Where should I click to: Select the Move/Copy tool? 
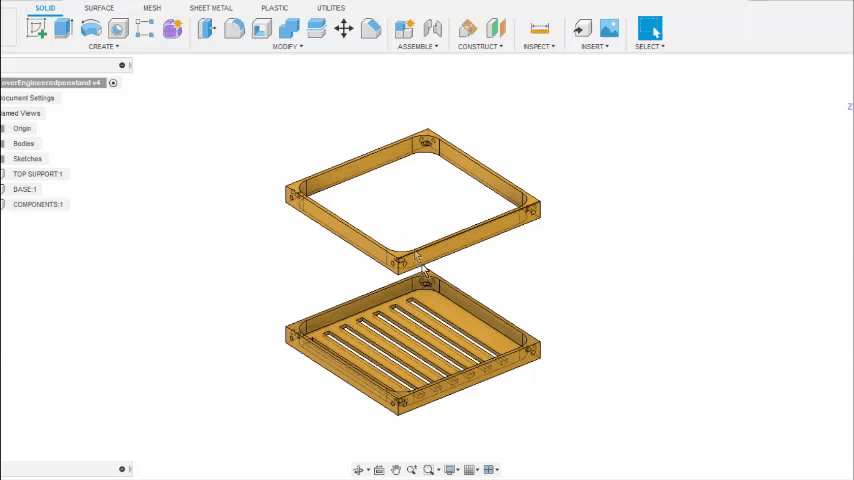tap(344, 28)
